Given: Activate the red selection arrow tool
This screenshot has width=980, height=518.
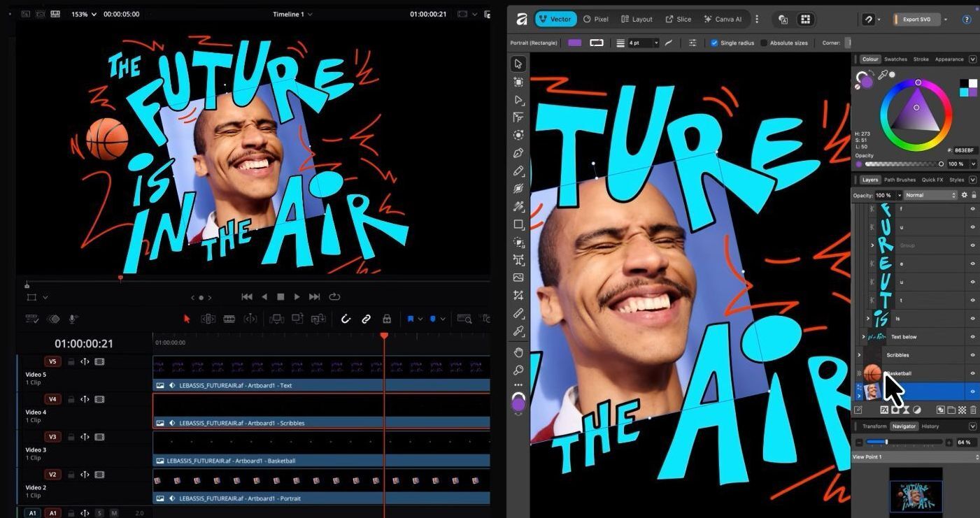Looking at the screenshot, I should coord(187,319).
